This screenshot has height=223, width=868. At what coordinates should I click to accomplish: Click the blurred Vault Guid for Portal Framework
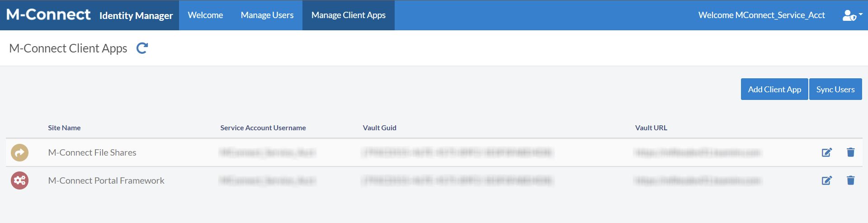coord(458,181)
